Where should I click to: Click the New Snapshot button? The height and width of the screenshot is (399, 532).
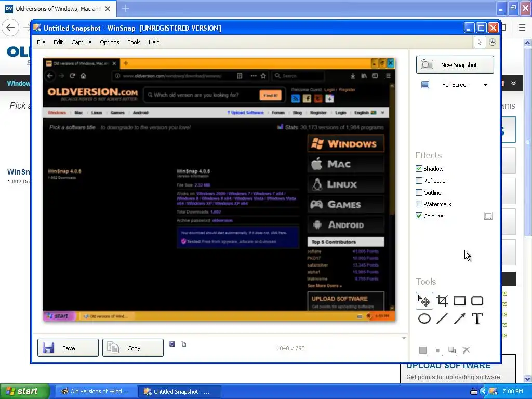[x=455, y=65]
